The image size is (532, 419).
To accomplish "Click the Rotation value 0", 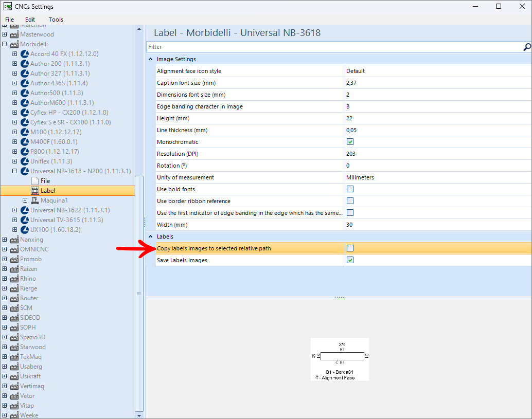I will point(348,166).
